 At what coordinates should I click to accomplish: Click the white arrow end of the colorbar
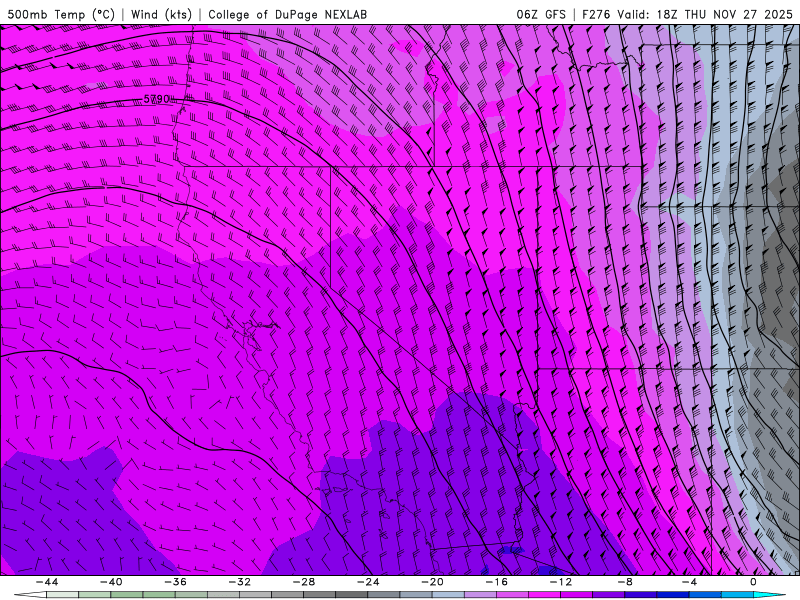30,595
